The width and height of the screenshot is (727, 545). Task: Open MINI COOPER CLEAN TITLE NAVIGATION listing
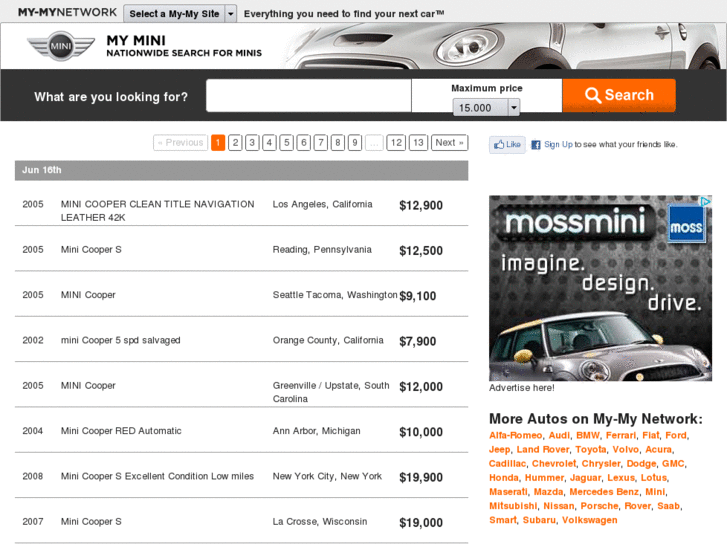tap(241, 205)
